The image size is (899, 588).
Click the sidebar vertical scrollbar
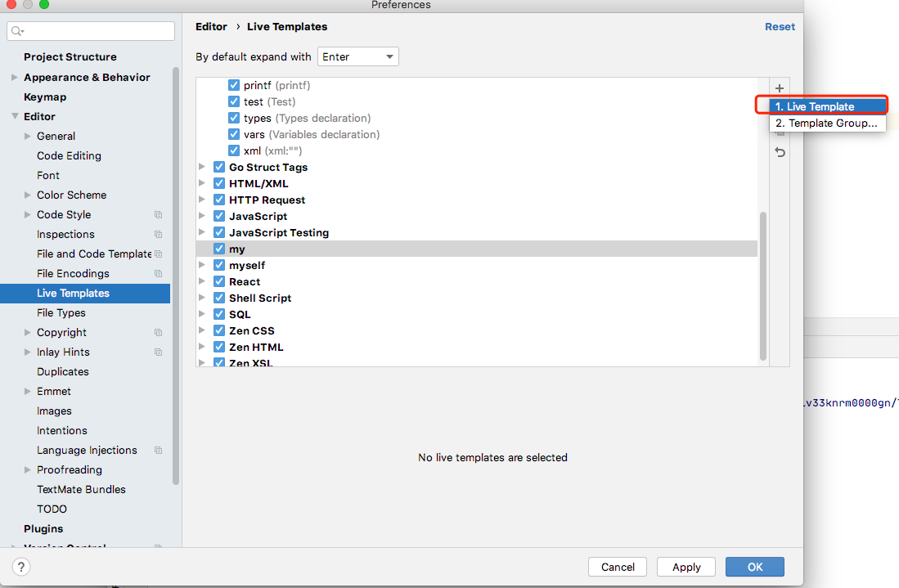pos(175,276)
